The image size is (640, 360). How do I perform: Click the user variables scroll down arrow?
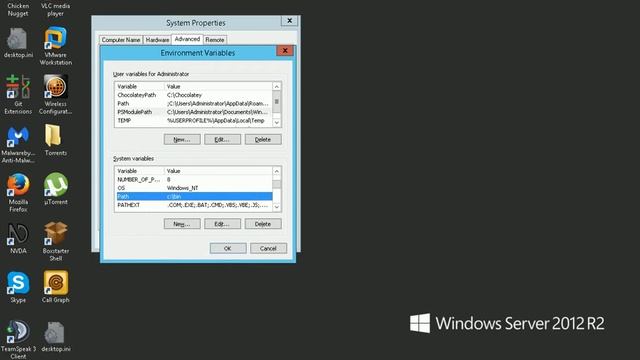click(x=277, y=122)
